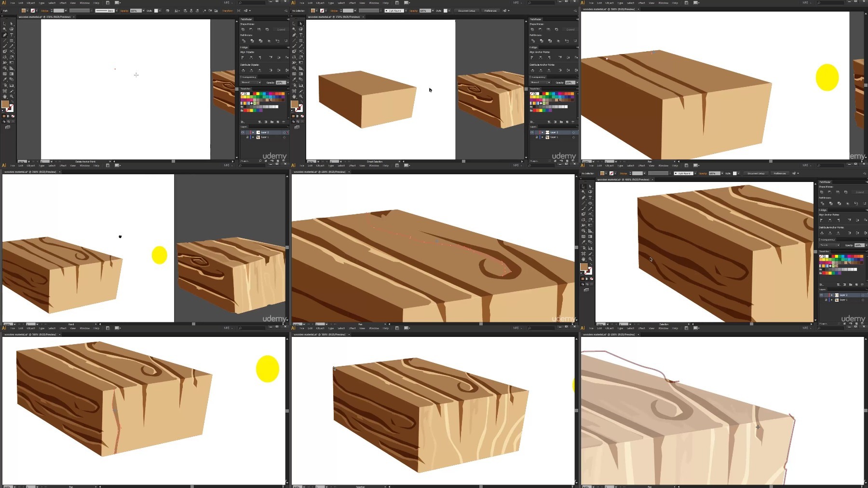This screenshot has width=868, height=488.
Task: Open Window menu in top-left frame
Action: (x=85, y=3)
